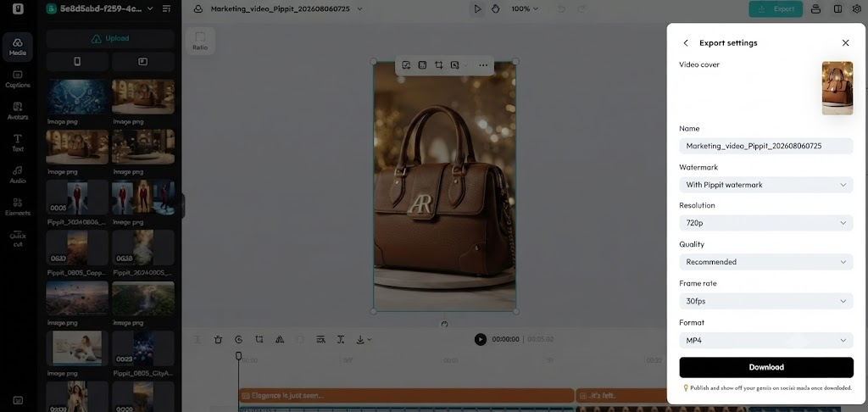Select the hot air balloons landscape thumbnail
Image resolution: width=868 pixels, height=412 pixels.
(77, 298)
